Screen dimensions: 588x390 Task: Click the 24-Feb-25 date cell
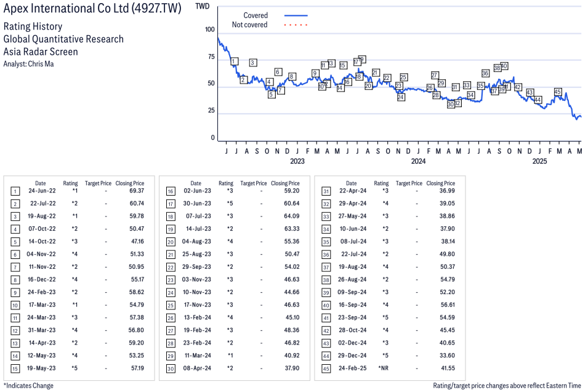pyautogui.click(x=353, y=368)
